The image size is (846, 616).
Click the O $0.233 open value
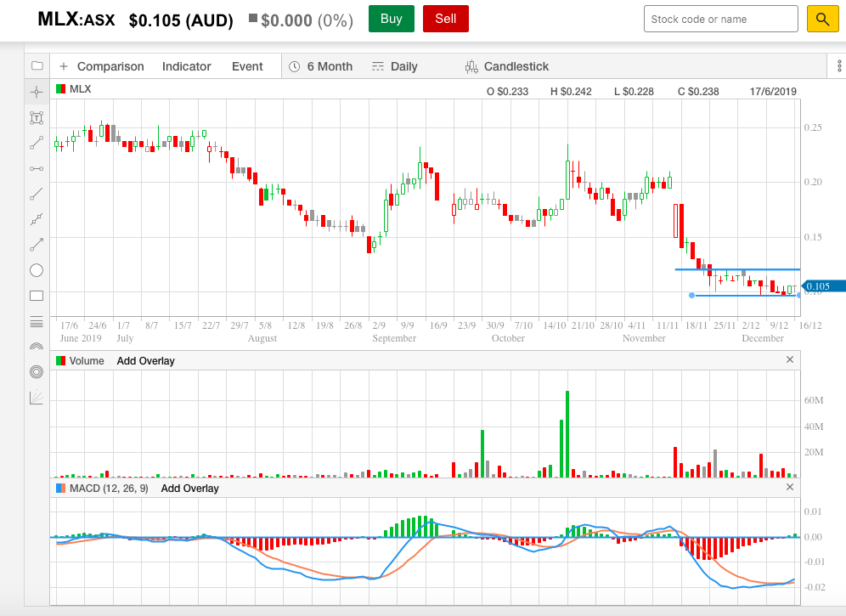click(508, 91)
